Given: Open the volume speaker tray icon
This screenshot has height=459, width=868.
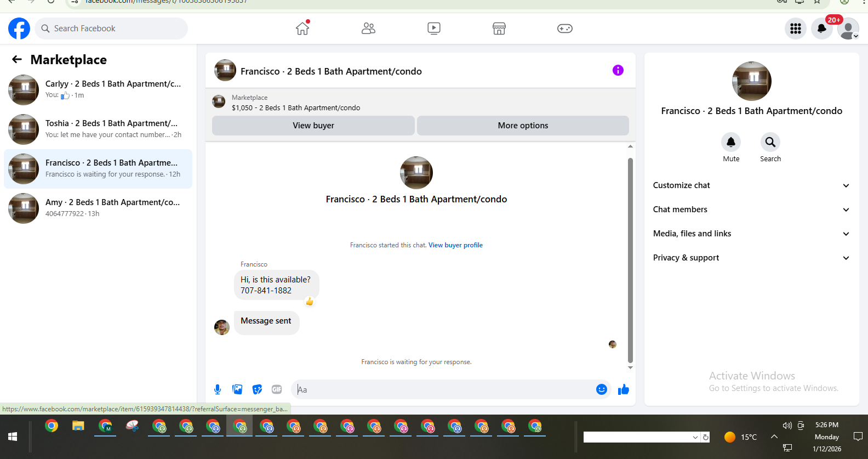Looking at the screenshot, I should pyautogui.click(x=787, y=426).
